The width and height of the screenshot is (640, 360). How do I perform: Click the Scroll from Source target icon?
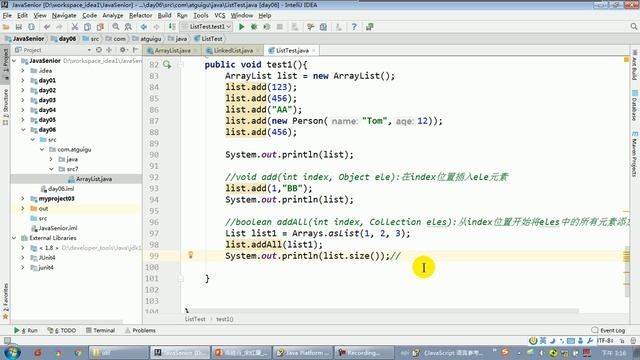coord(99,50)
